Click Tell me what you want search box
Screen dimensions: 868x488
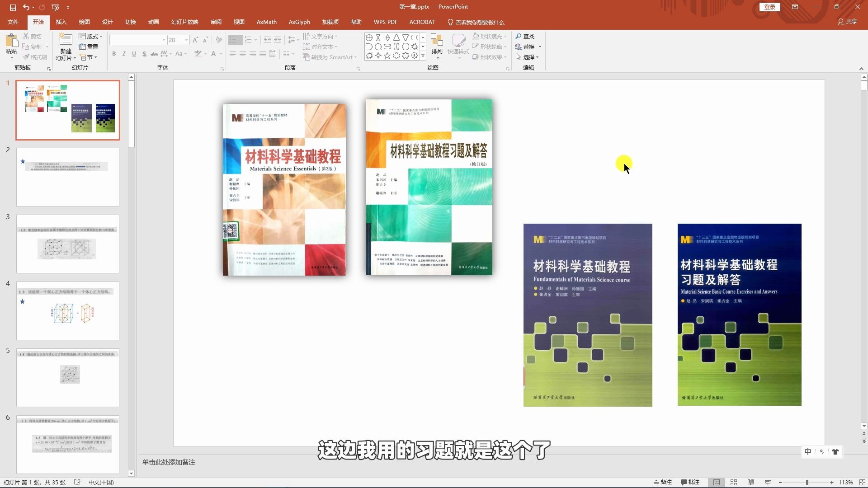[x=476, y=22]
